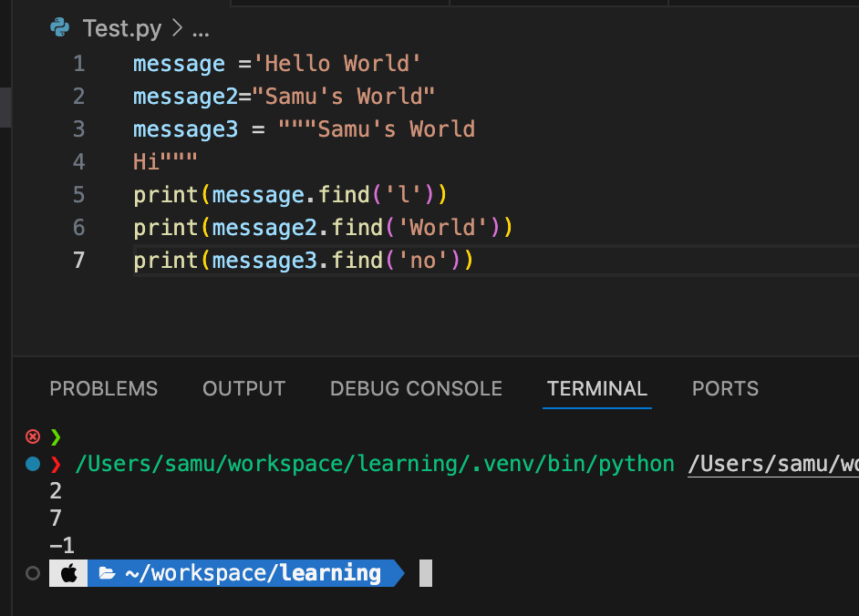Open the DEBUG CONSOLE tab
This screenshot has width=859, height=616.
coord(416,388)
